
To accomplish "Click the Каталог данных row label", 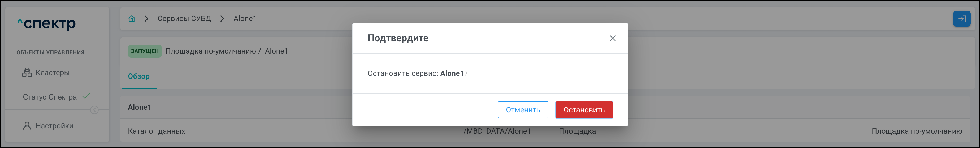I will point(156,131).
